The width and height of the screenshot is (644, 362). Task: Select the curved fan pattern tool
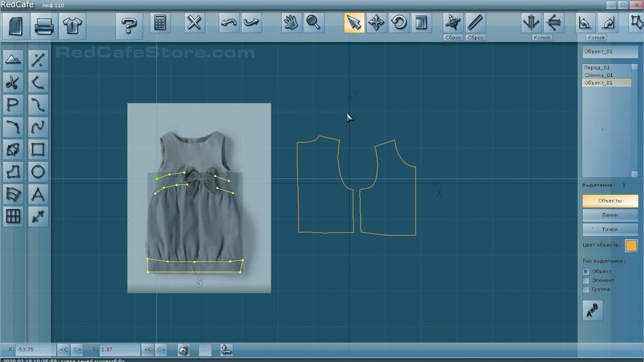pos(13,194)
